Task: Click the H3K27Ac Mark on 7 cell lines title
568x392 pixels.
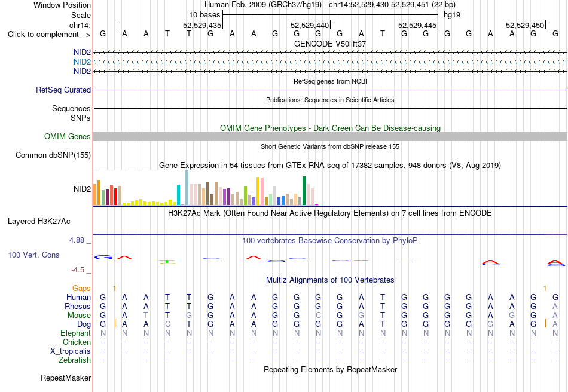Action: point(330,213)
